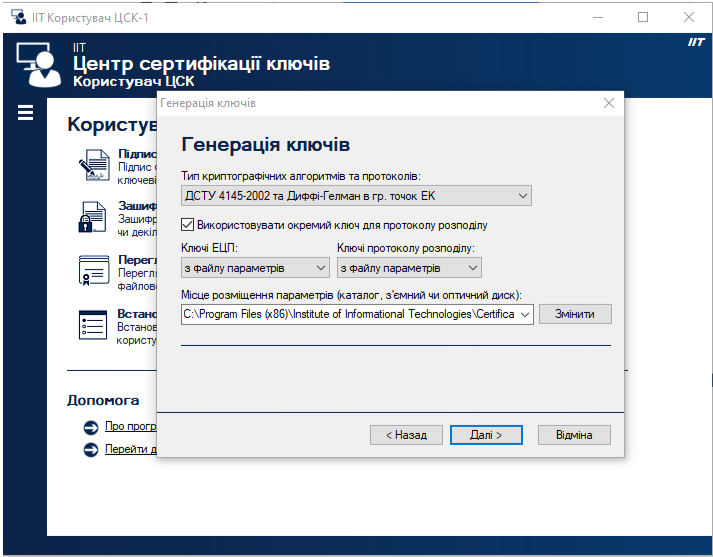The width and height of the screenshot is (713, 557).
Task: Click the certificate view icon
Action: (x=94, y=270)
